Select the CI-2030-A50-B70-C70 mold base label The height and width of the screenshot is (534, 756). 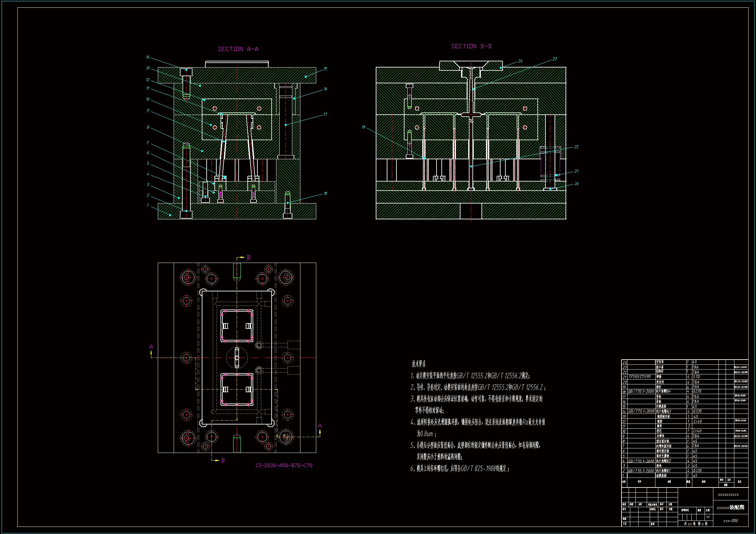click(x=284, y=465)
